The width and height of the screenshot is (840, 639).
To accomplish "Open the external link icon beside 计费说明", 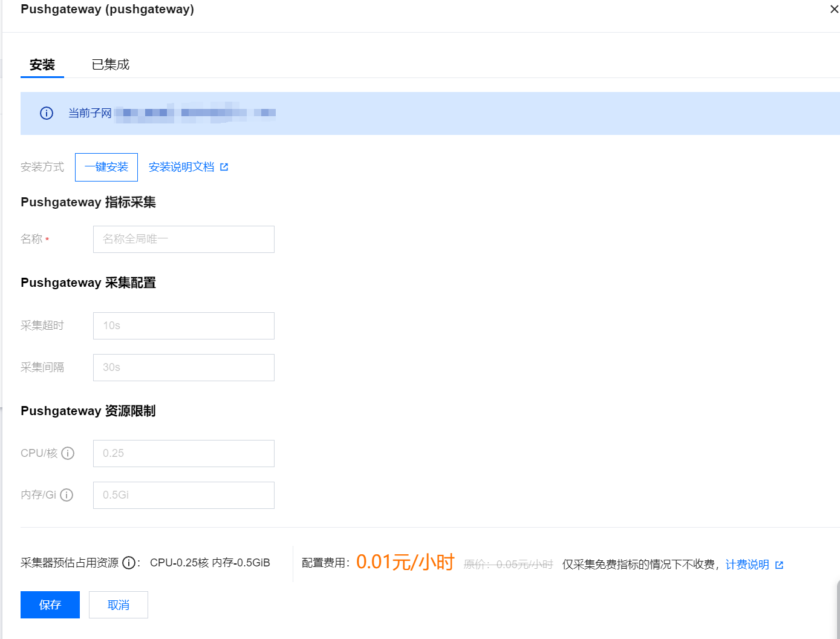I will click(779, 565).
